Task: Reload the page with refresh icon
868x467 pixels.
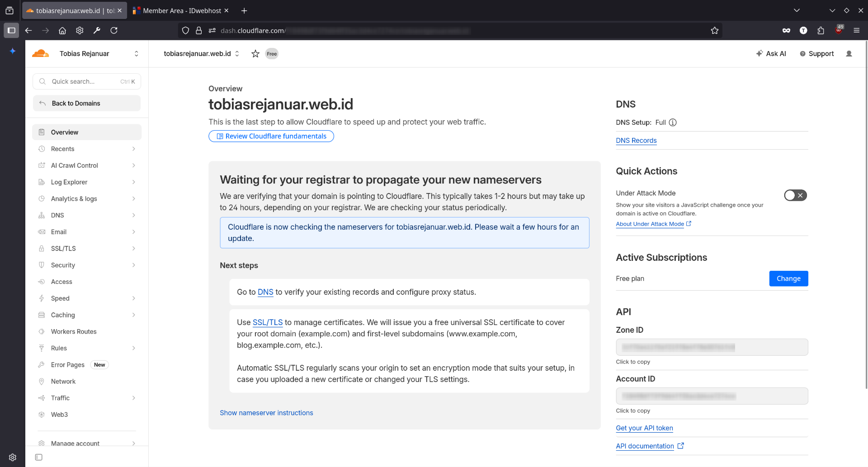Action: (114, 30)
